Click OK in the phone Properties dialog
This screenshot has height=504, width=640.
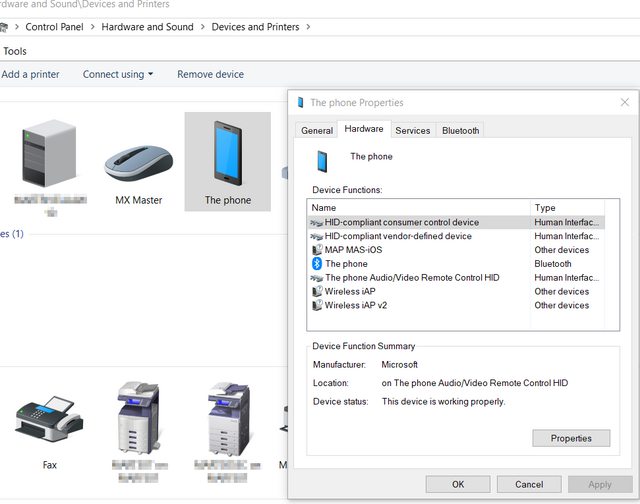[x=458, y=484]
